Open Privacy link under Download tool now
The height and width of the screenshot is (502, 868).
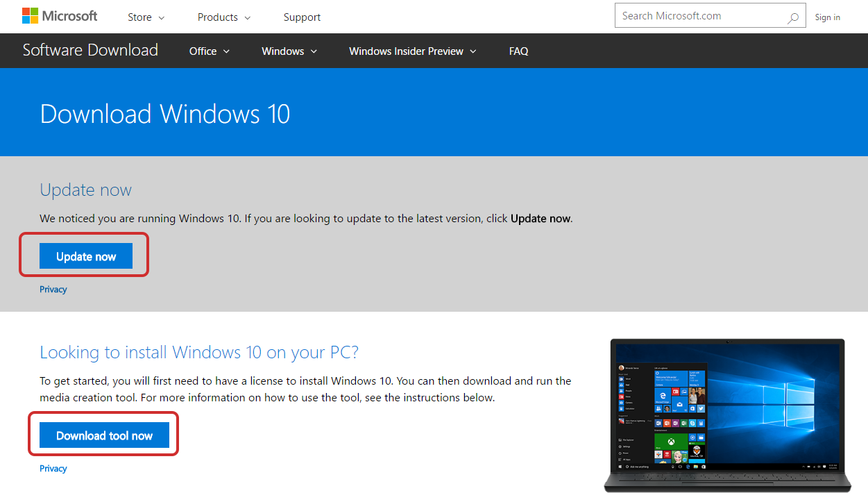pos(53,469)
